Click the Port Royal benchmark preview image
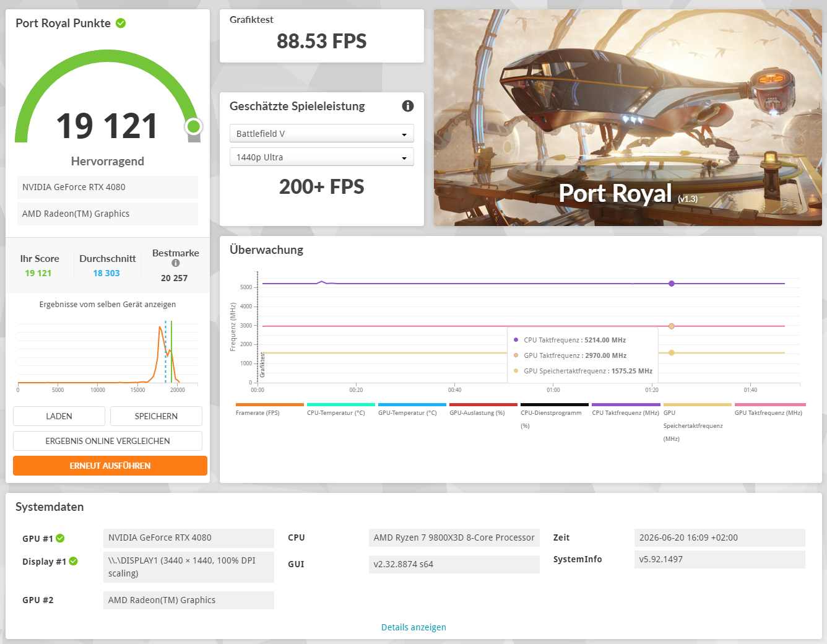Viewport: 827px width, 644px height. [x=628, y=118]
